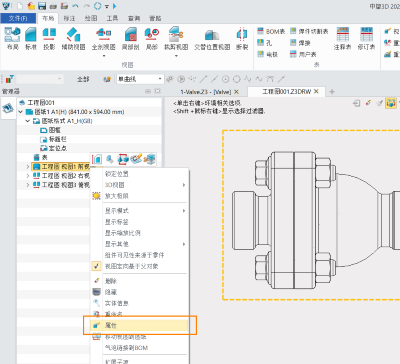The height and width of the screenshot is (364, 400).
Task: Switch to the 工具 ribbon tab
Action: click(112, 18)
